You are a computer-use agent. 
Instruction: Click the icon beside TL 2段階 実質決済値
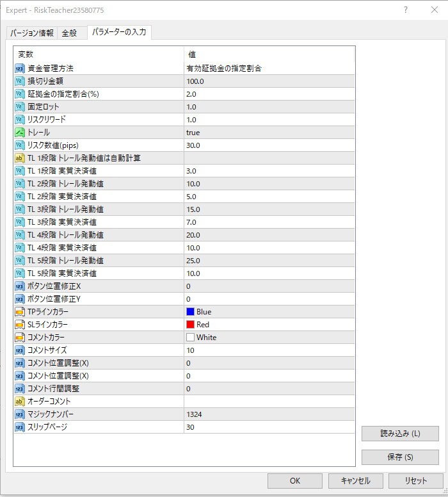[20, 197]
